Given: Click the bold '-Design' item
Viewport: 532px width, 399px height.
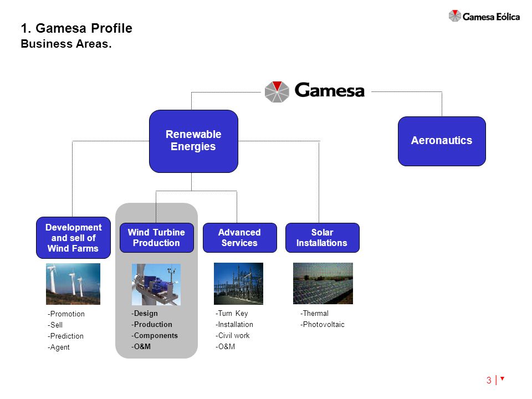Looking at the screenshot, I should 145,313.
